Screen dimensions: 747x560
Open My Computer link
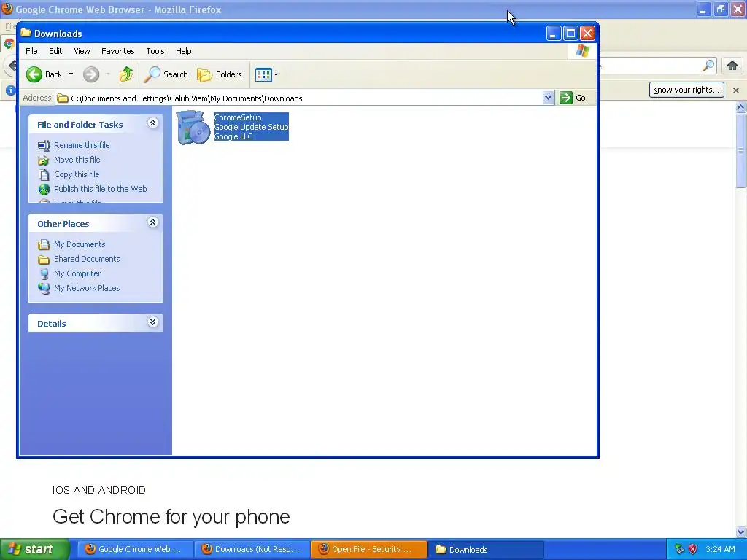click(77, 273)
